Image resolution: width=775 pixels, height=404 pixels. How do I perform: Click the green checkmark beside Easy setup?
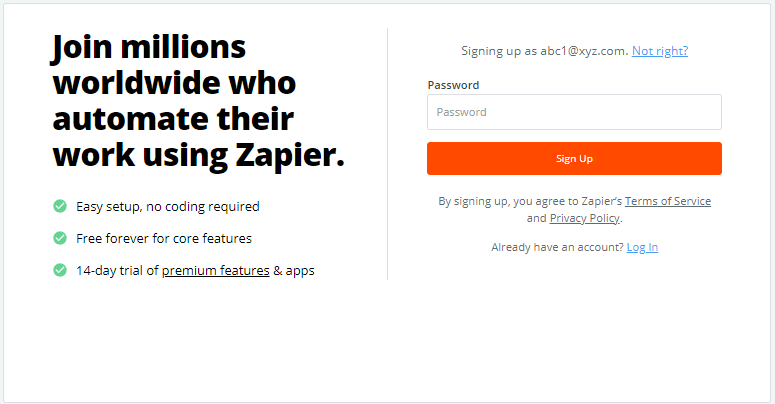(x=60, y=206)
